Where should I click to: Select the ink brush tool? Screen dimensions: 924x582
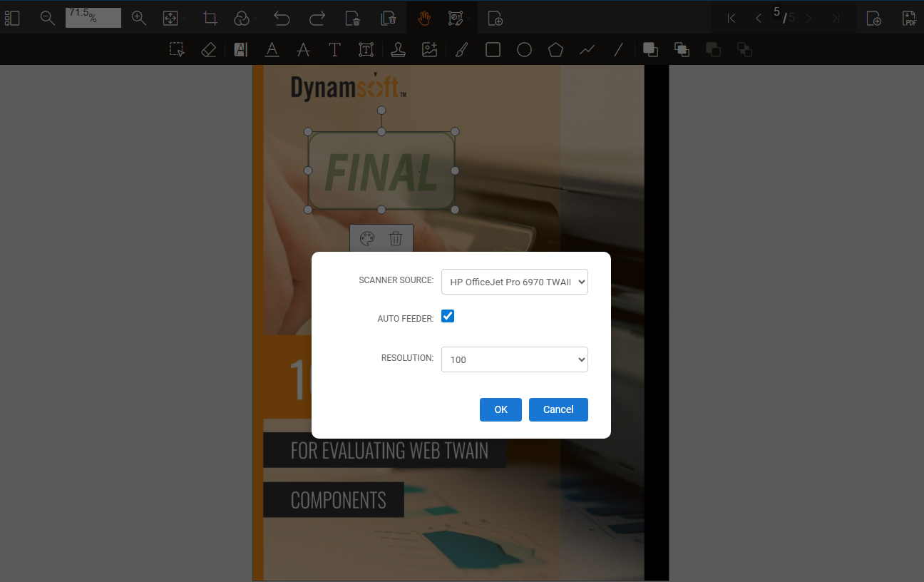tap(461, 49)
